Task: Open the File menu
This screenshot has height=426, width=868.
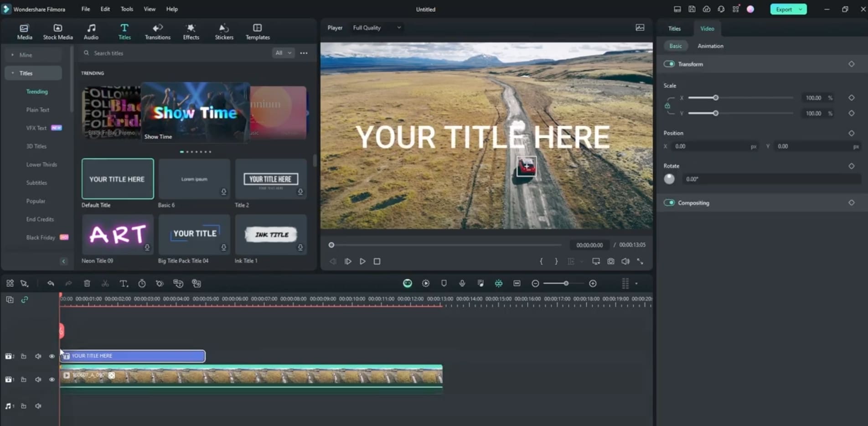Action: click(x=86, y=9)
